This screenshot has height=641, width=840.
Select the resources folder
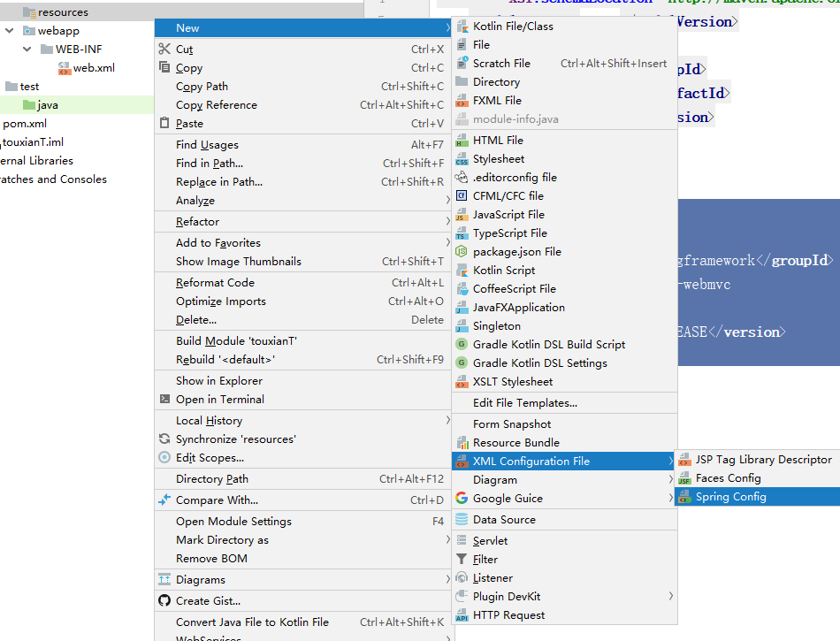56,11
